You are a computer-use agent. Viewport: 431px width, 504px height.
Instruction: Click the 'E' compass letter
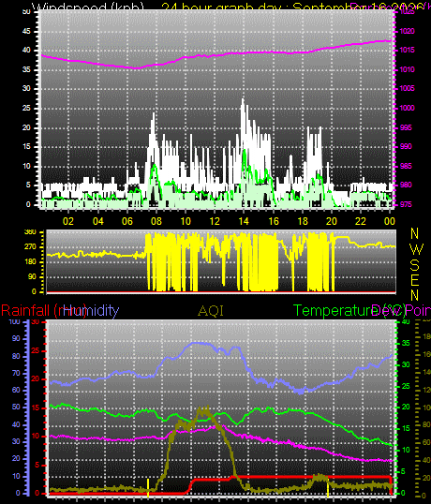[x=415, y=280]
